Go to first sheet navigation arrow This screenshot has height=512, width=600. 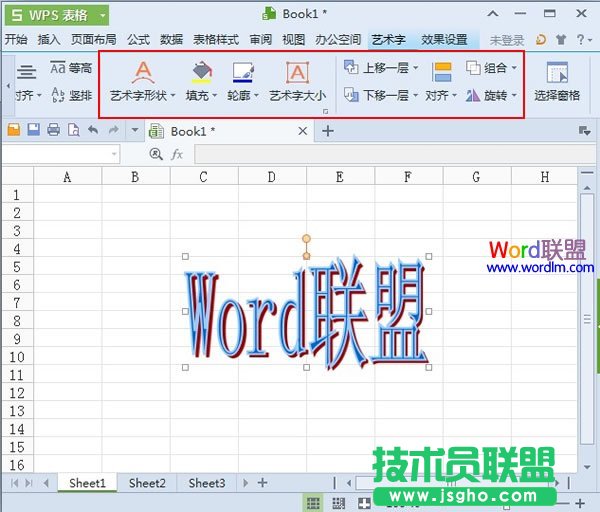14,483
